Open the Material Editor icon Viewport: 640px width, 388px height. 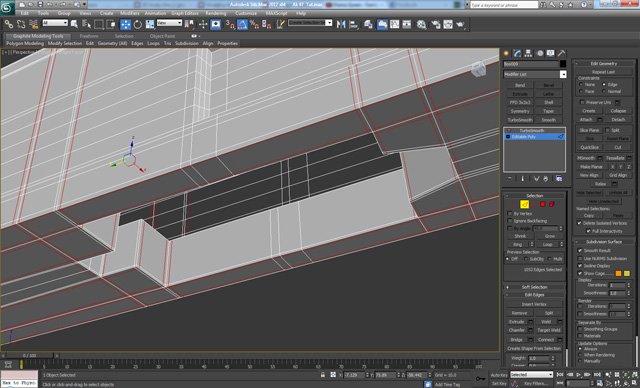click(421, 24)
